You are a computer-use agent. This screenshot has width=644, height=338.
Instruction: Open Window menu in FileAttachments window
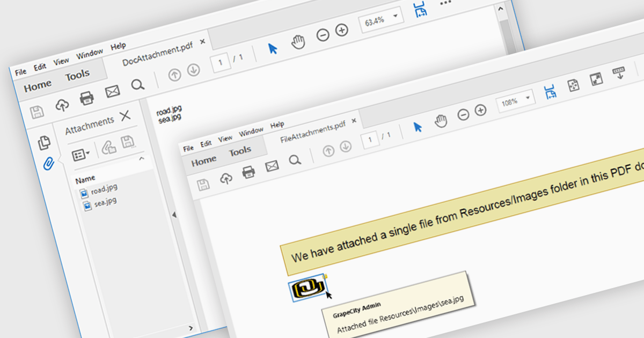click(x=251, y=131)
